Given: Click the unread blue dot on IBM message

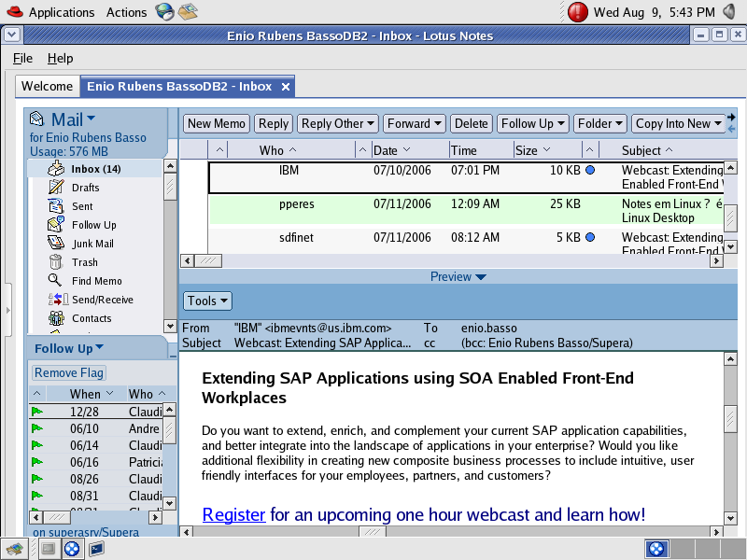Looking at the screenshot, I should tap(590, 170).
